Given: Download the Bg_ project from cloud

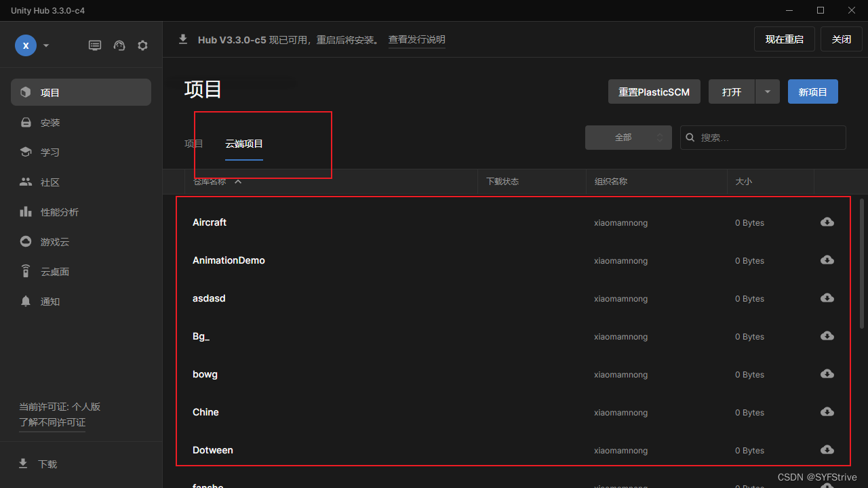Looking at the screenshot, I should [827, 335].
